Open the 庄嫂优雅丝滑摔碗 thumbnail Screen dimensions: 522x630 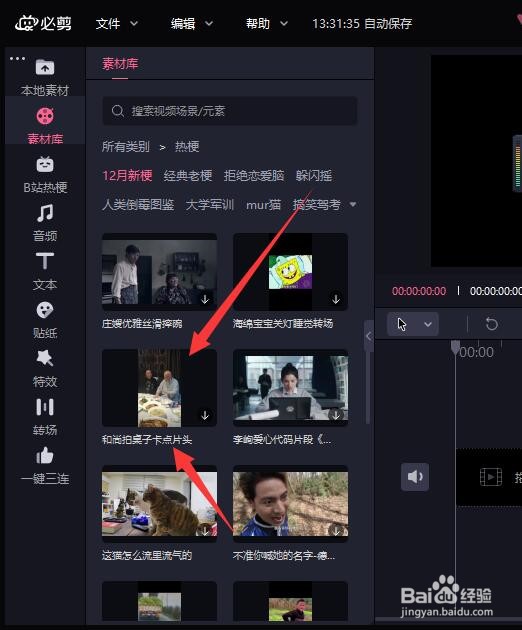(160, 272)
